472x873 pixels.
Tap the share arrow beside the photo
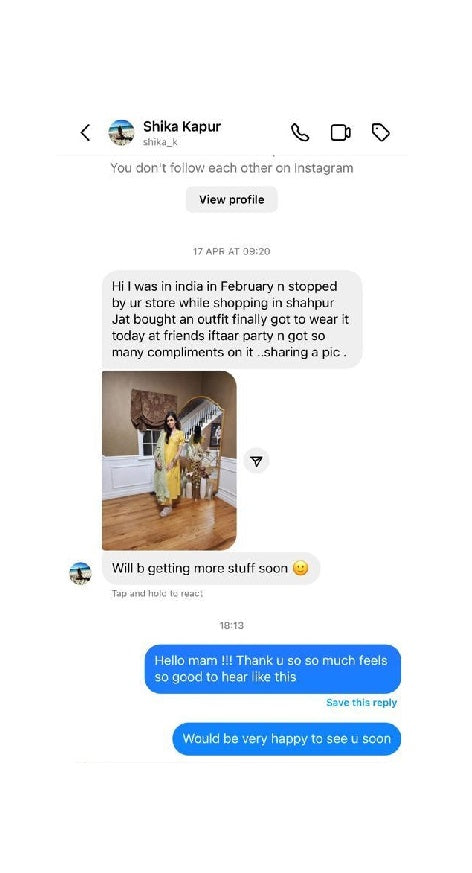[256, 461]
